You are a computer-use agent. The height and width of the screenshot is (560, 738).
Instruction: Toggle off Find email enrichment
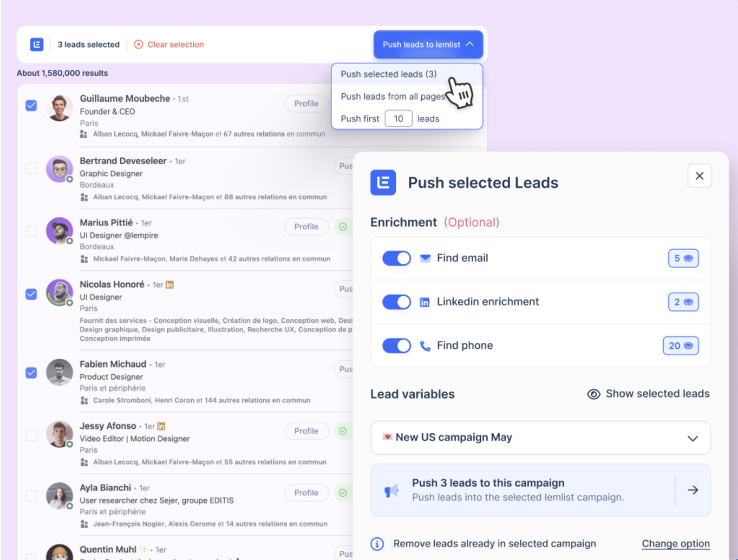[396, 258]
